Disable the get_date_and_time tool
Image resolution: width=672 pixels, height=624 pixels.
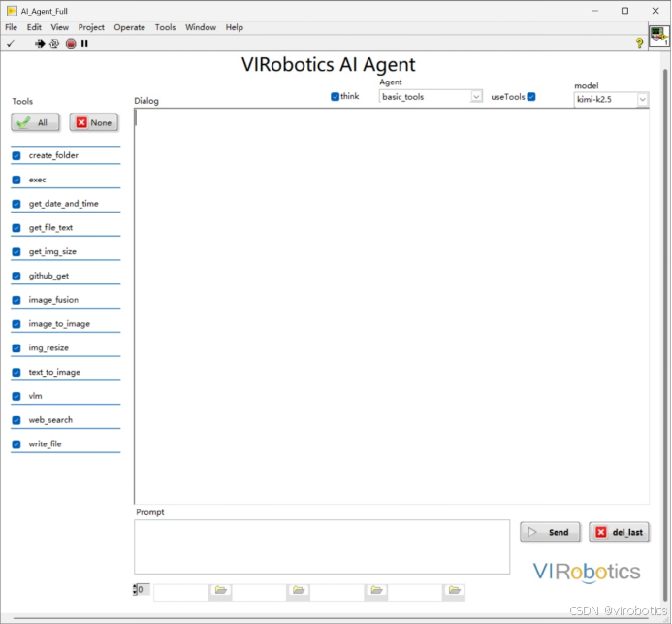pos(16,204)
